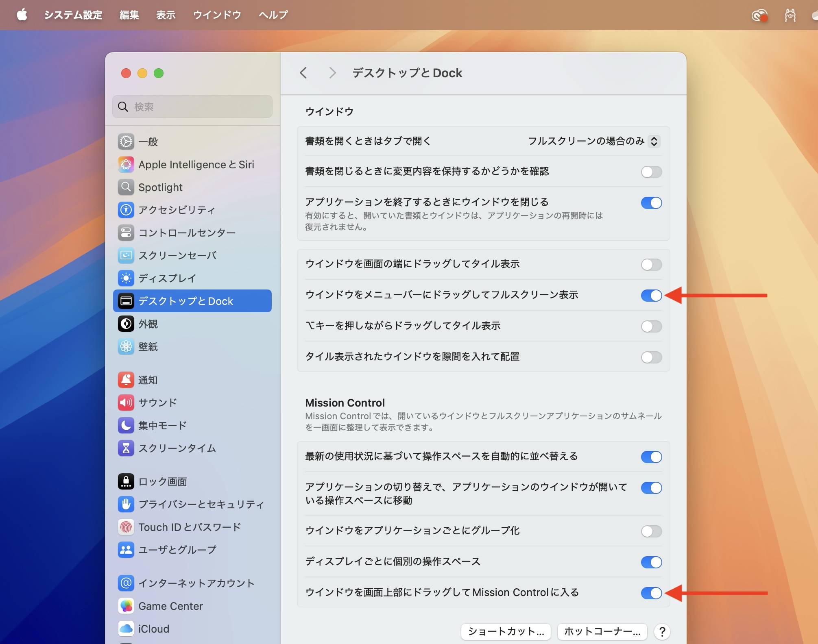The width and height of the screenshot is (818, 644).
Task: Enable ウインドウを画面の端にドラッグしてタイル表示
Action: click(651, 264)
